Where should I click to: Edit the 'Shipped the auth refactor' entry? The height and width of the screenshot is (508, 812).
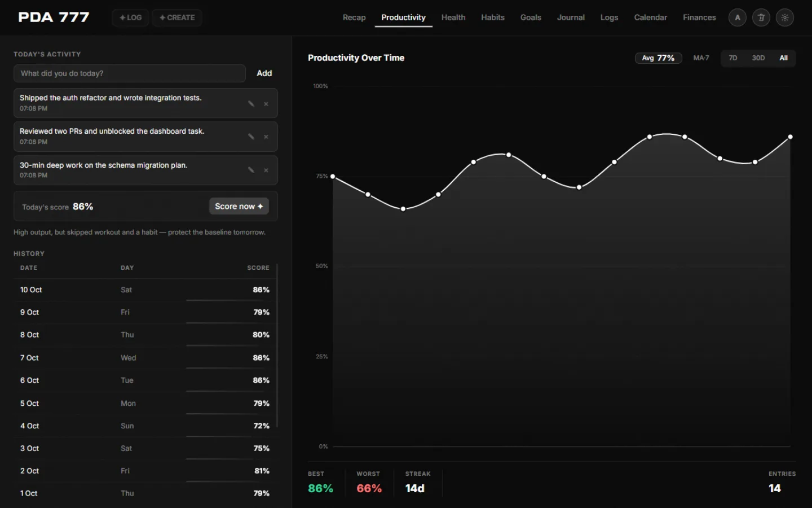[x=251, y=103]
